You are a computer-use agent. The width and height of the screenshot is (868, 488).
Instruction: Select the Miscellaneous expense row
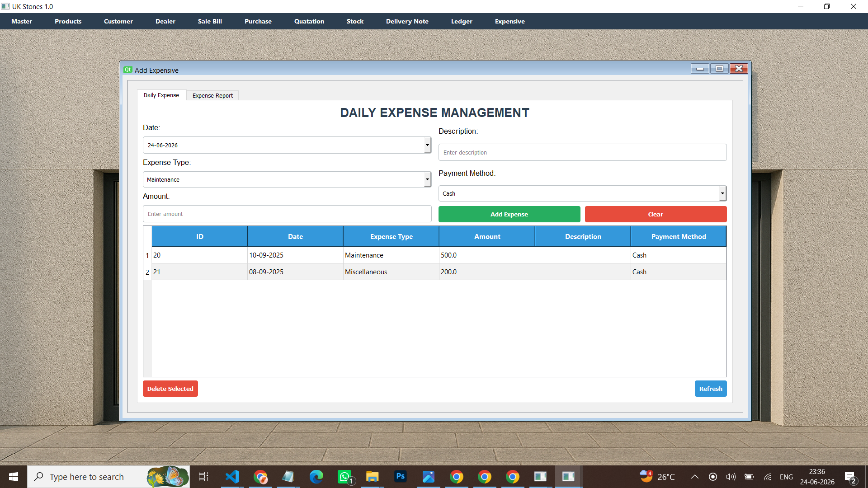pyautogui.click(x=434, y=272)
